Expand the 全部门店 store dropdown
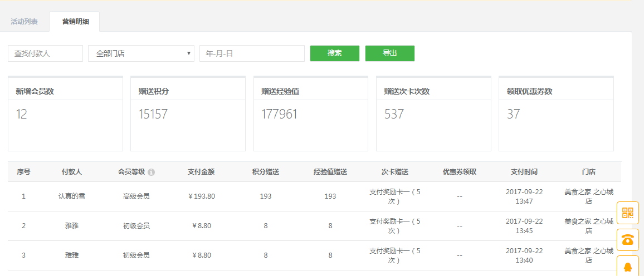 (142, 53)
